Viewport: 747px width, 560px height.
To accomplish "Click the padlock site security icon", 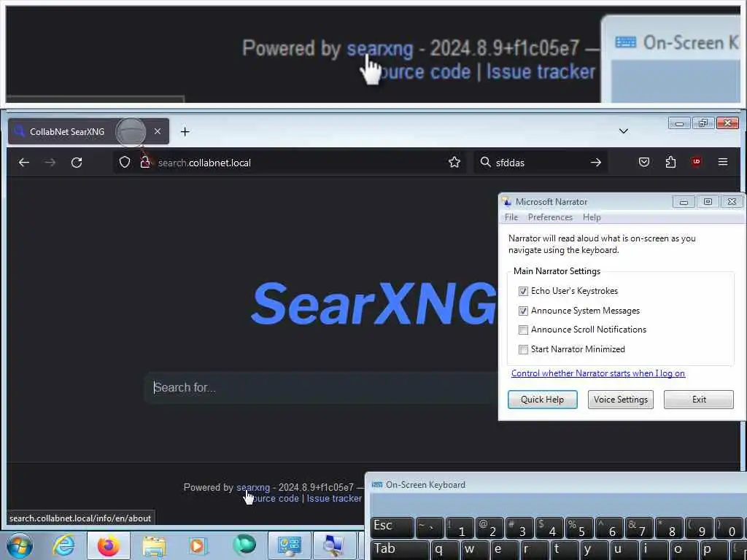I will (145, 163).
